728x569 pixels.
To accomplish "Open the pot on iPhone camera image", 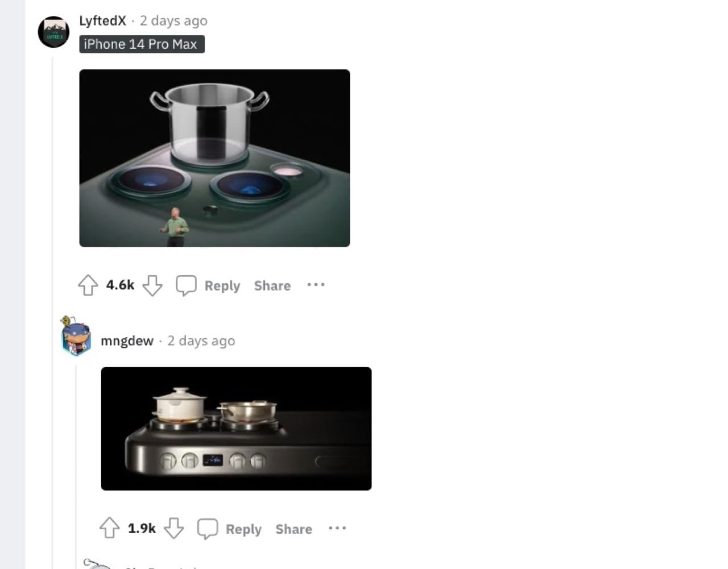I will (214, 158).
